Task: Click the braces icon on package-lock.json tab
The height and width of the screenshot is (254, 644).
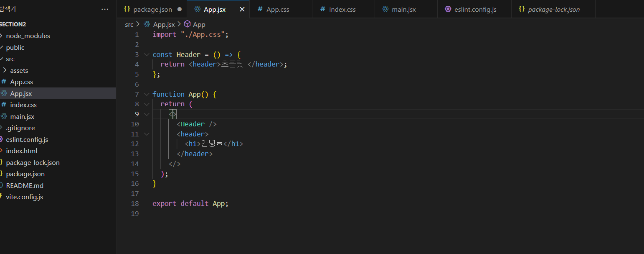Action: 522,9
